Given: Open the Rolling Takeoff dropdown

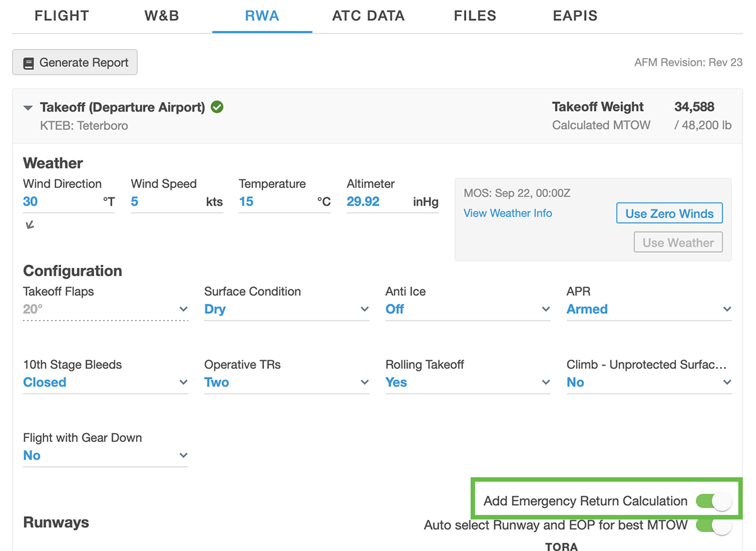Looking at the screenshot, I should click(467, 382).
